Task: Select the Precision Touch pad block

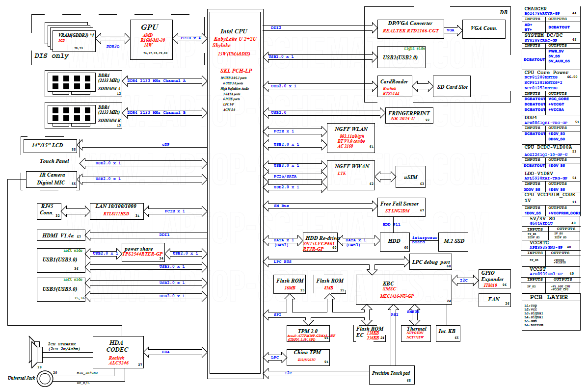Action: [x=392, y=375]
